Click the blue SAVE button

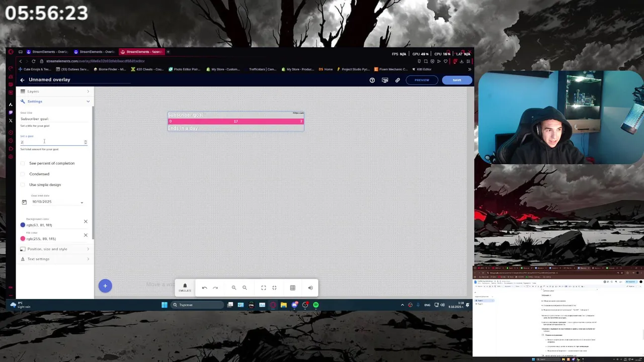pos(457,80)
